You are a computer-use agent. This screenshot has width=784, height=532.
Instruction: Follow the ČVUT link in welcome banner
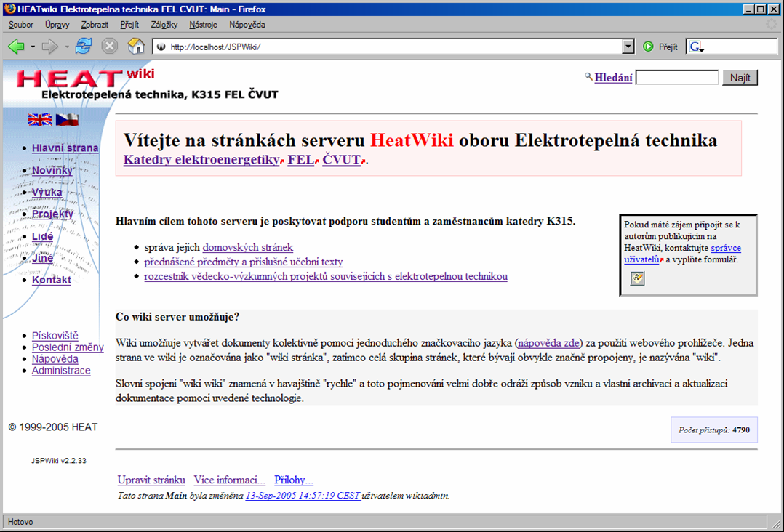[342, 159]
